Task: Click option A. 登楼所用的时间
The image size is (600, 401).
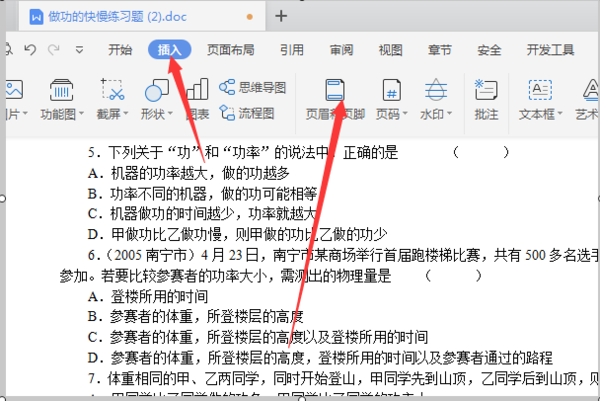Action: (x=148, y=297)
